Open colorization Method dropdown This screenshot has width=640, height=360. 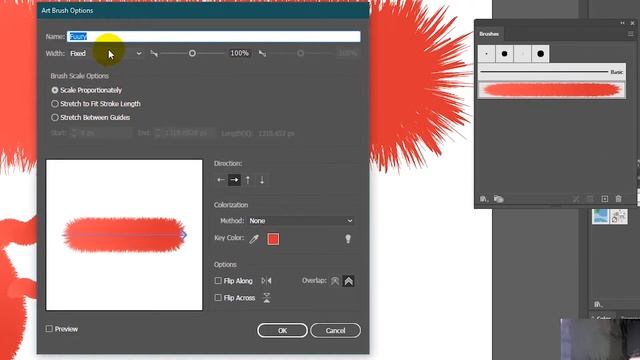pos(301,221)
